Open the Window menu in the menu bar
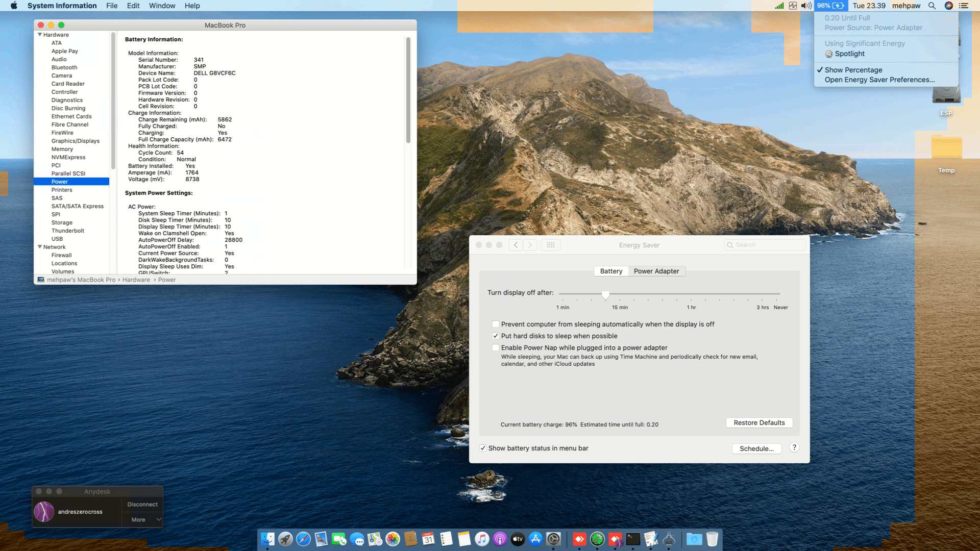980x551 pixels. pyautogui.click(x=162, y=6)
